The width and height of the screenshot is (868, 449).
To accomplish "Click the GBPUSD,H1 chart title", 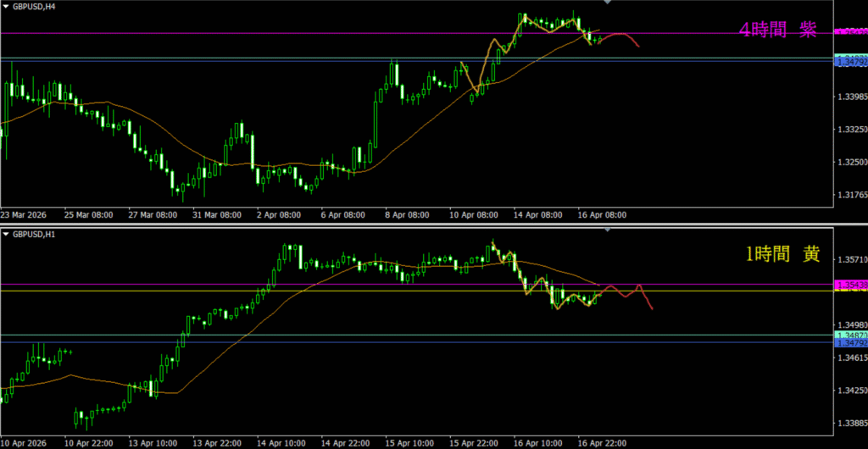I will coord(35,233).
